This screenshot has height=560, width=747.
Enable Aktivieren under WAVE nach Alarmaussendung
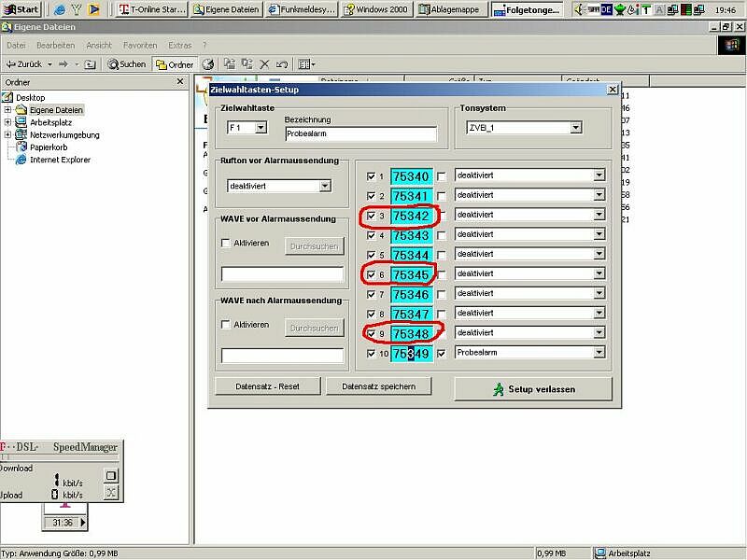[226, 325]
